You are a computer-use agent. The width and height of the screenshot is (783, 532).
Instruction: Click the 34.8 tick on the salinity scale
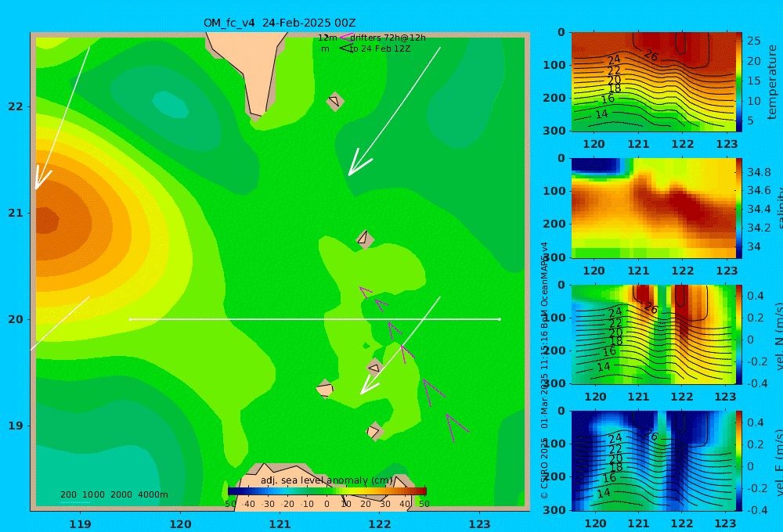tap(759, 172)
